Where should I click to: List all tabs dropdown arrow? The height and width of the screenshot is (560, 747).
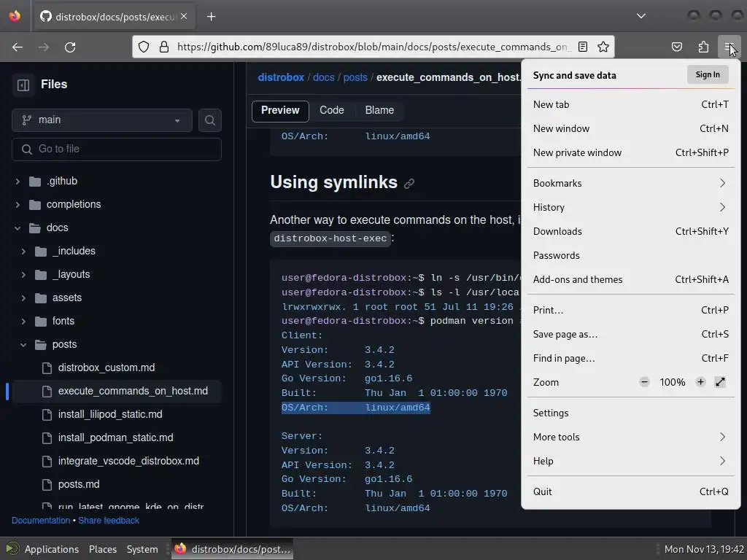click(641, 16)
